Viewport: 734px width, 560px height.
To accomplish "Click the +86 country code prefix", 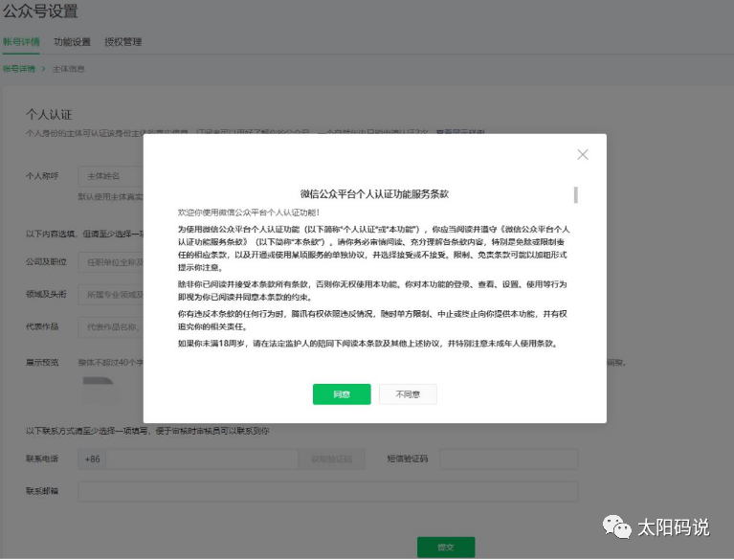I will [x=92, y=459].
